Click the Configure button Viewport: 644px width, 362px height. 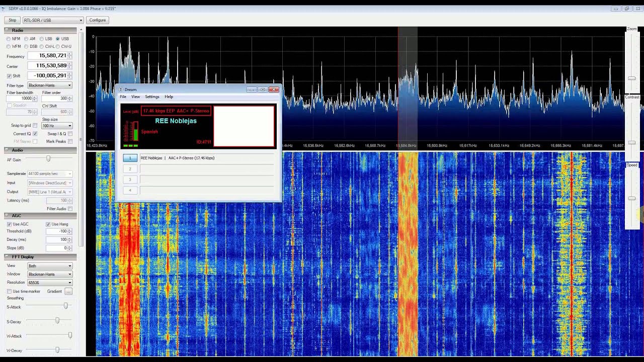tap(98, 20)
